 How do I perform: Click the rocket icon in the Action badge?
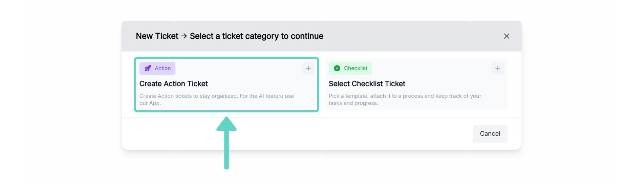point(148,68)
